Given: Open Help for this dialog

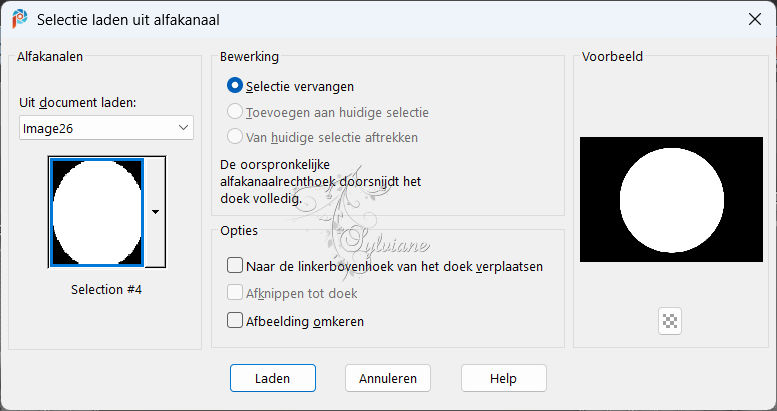Looking at the screenshot, I should 503,378.
